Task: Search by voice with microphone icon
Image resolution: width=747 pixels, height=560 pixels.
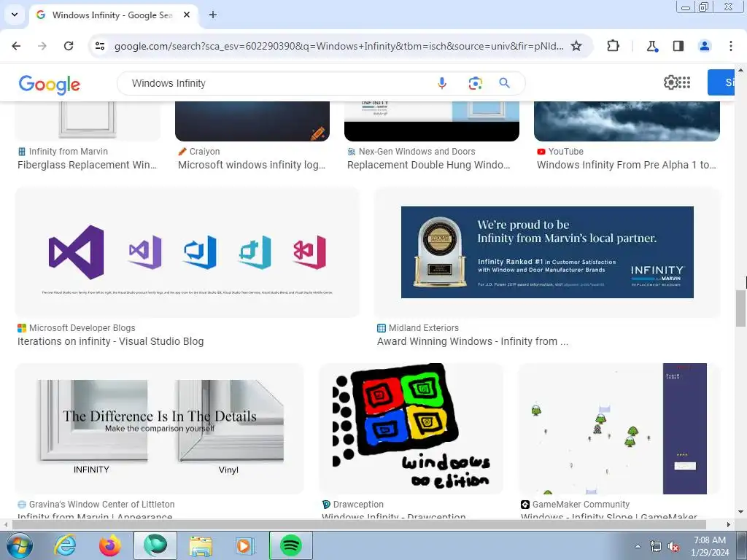Action: 442,83
